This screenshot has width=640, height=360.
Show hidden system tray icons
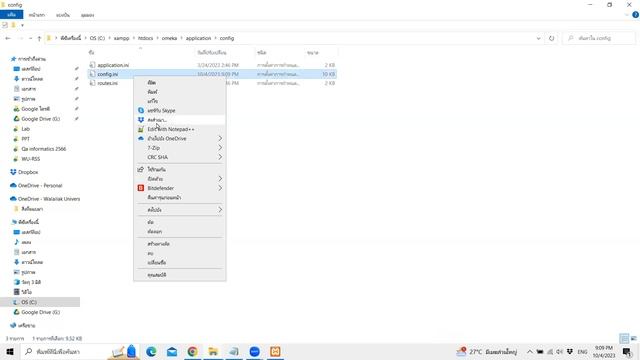(529, 351)
